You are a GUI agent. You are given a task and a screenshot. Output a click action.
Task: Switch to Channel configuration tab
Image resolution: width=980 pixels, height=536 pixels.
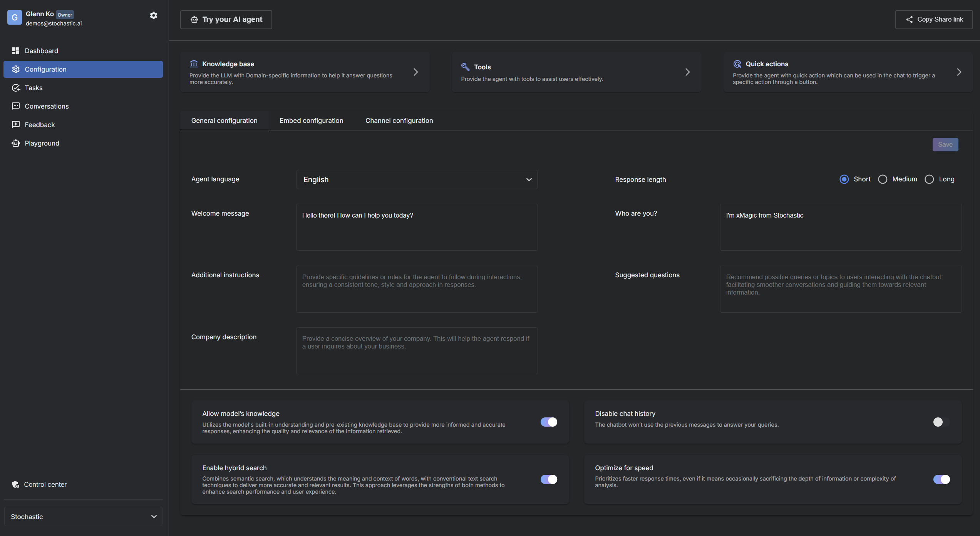(x=399, y=121)
